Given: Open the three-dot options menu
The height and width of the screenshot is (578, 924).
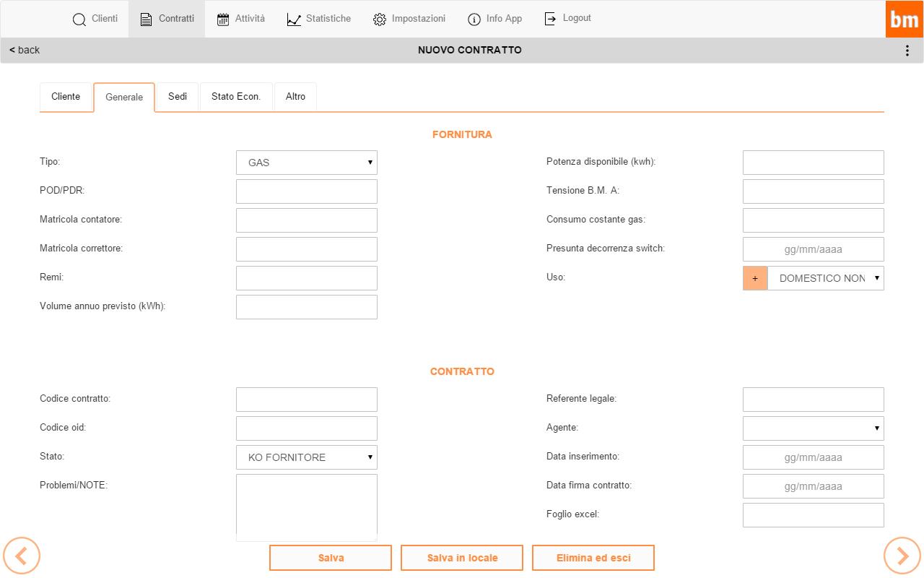Looking at the screenshot, I should (x=907, y=51).
